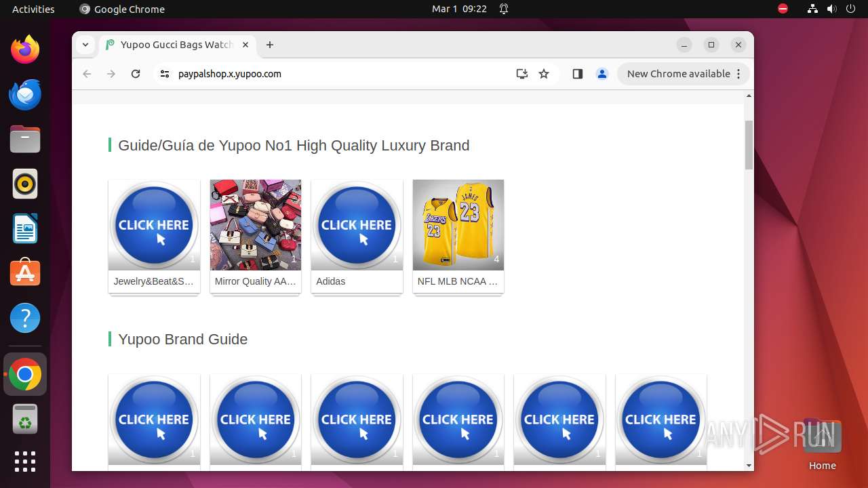Image resolution: width=868 pixels, height=488 pixels.
Task: Open the power menu icon
Action: pos(850,9)
